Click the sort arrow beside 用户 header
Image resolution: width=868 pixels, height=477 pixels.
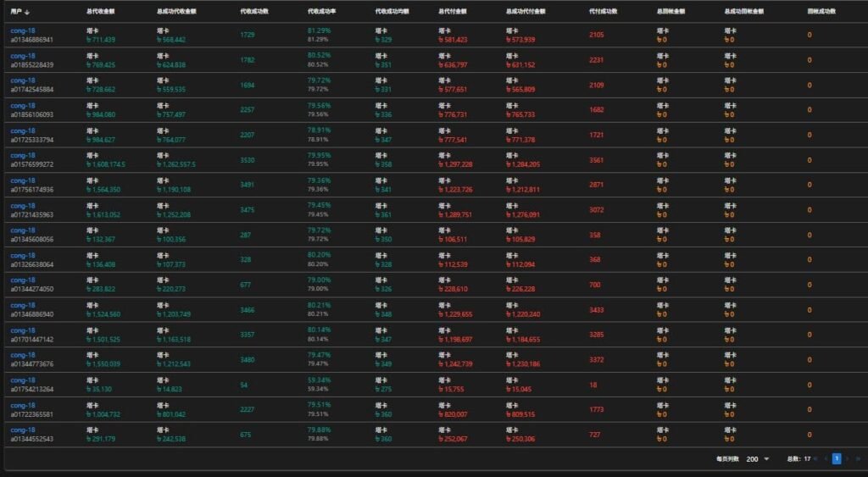28,12
